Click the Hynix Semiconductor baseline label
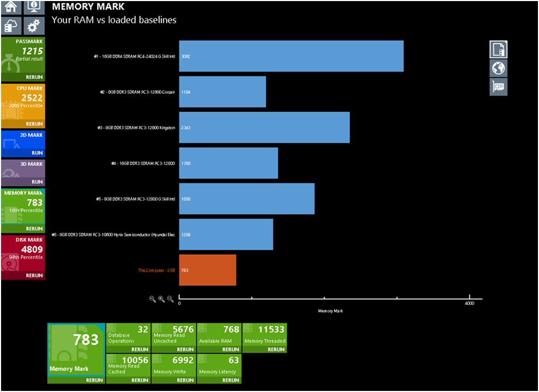Image resolution: width=539 pixels, height=392 pixels. [113, 235]
